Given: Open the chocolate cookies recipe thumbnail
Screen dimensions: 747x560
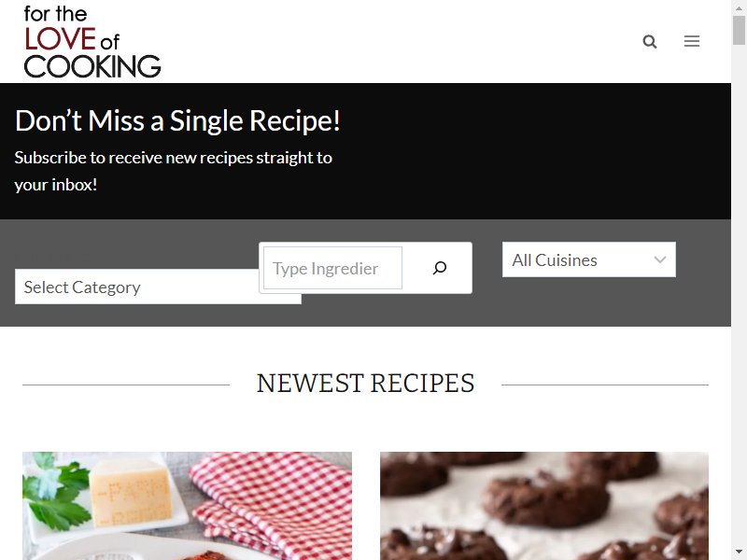Looking at the screenshot, I should click(544, 506).
